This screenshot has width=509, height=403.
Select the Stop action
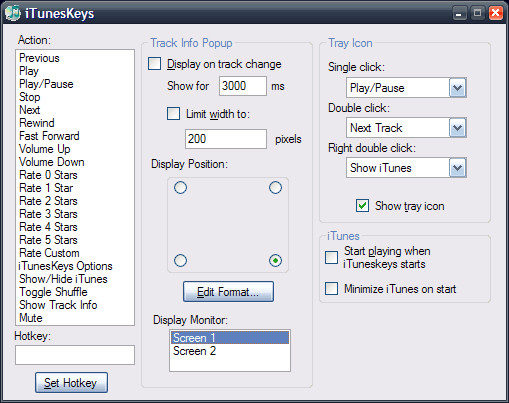point(75,97)
